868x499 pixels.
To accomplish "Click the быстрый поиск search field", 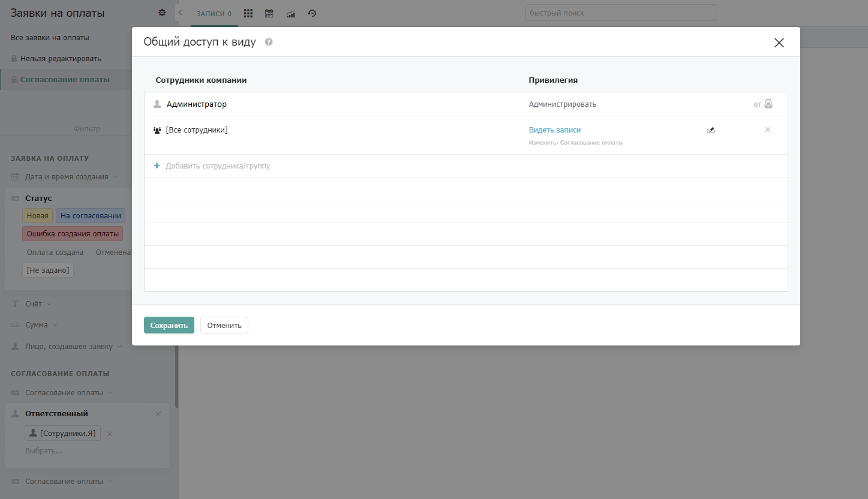I will click(621, 13).
